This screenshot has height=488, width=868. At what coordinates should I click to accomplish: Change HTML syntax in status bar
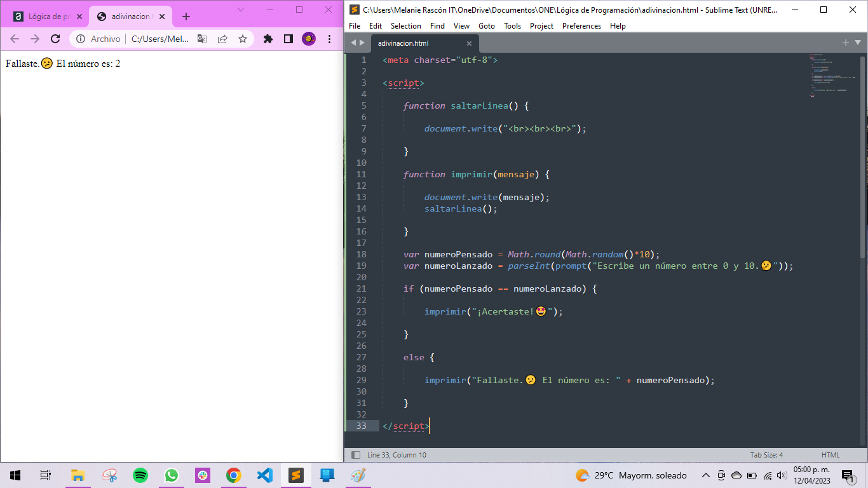831,455
